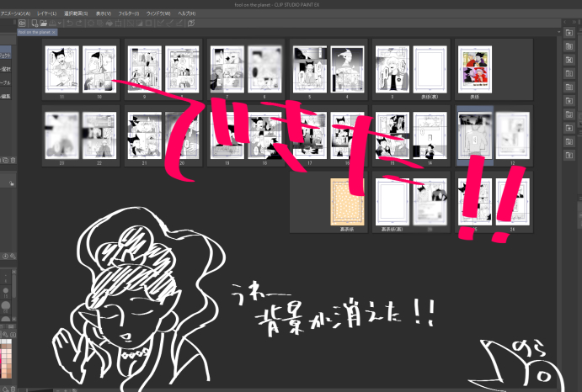
Task: Open second material folder icon in right dock
Action: 569,46
